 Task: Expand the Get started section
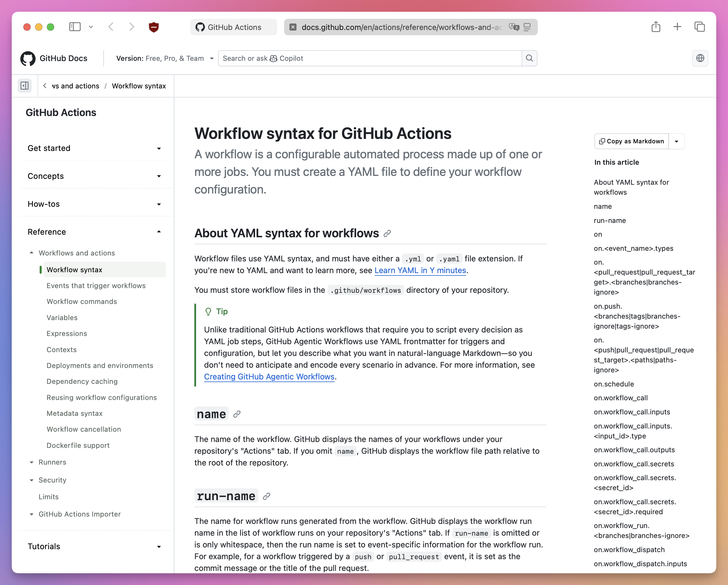(95, 148)
